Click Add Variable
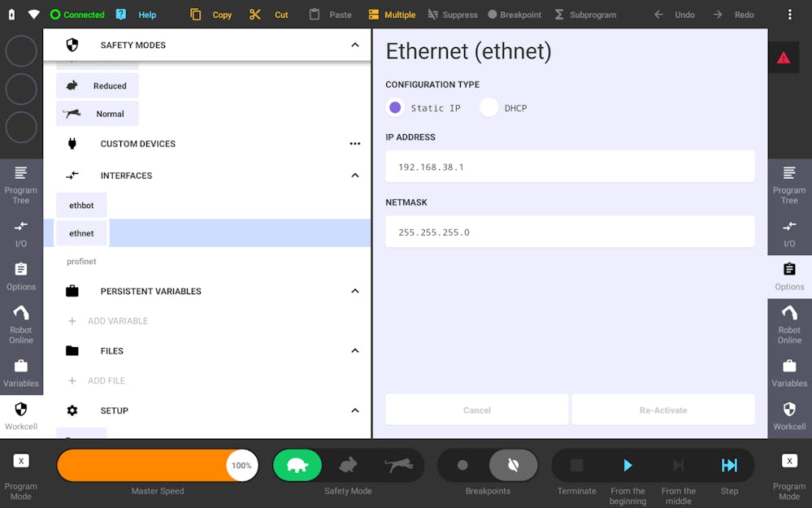Viewport: 812px width, 508px height. [x=108, y=321]
